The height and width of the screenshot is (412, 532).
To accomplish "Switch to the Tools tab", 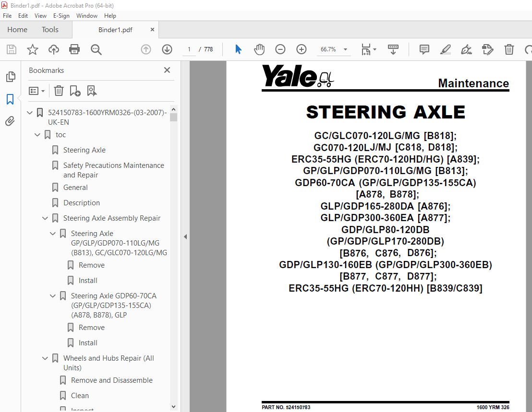I will pyautogui.click(x=50, y=30).
